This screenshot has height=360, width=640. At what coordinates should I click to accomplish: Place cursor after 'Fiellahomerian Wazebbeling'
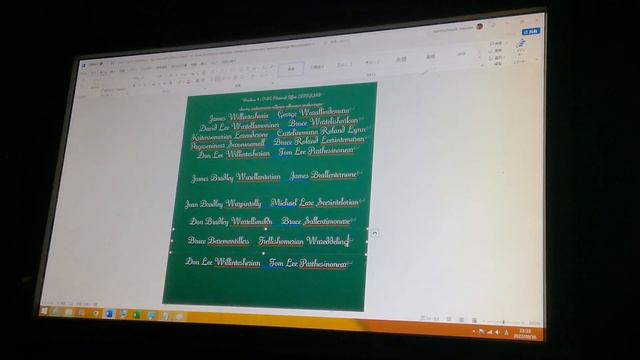pos(349,241)
